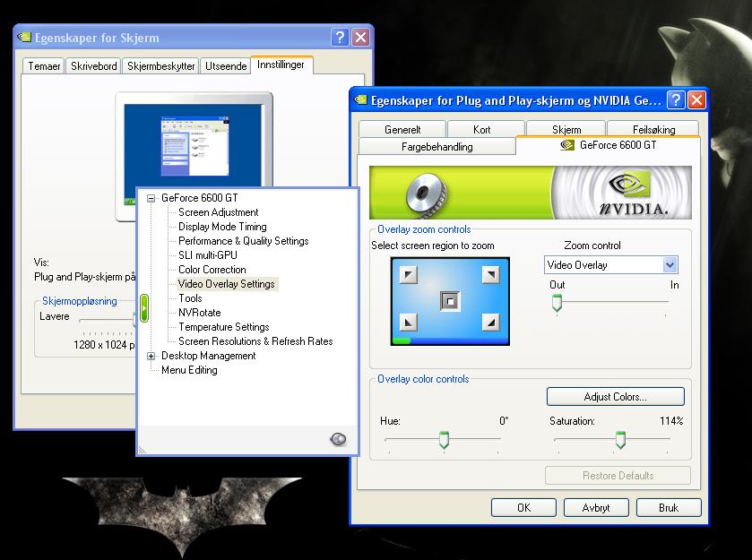Image resolution: width=752 pixels, height=560 pixels.
Task: Select the Innstillinger tab
Action: click(281, 65)
